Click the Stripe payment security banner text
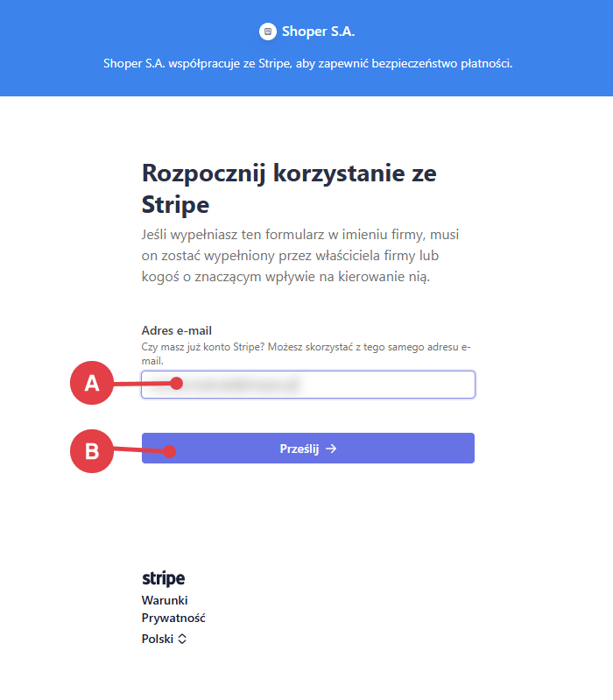 pos(307,63)
